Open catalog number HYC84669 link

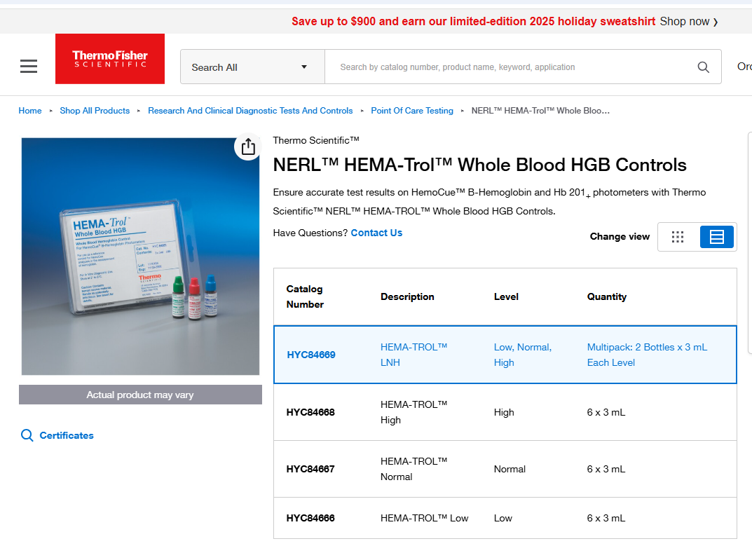click(311, 355)
